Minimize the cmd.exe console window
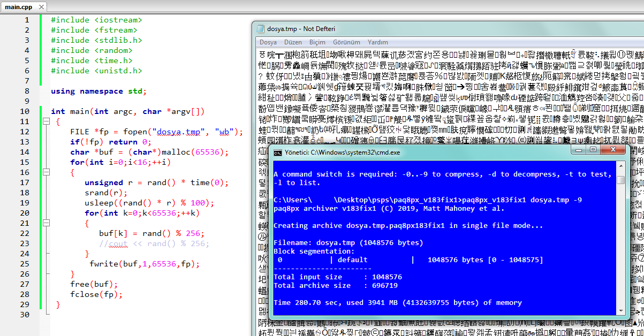 pos(577,150)
